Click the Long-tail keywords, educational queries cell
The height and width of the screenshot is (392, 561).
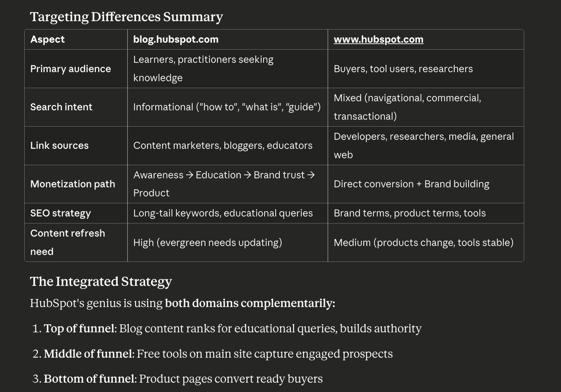223,213
